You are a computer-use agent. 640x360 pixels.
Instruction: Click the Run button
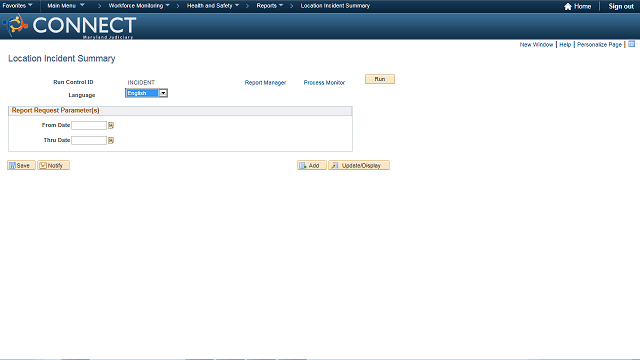380,79
